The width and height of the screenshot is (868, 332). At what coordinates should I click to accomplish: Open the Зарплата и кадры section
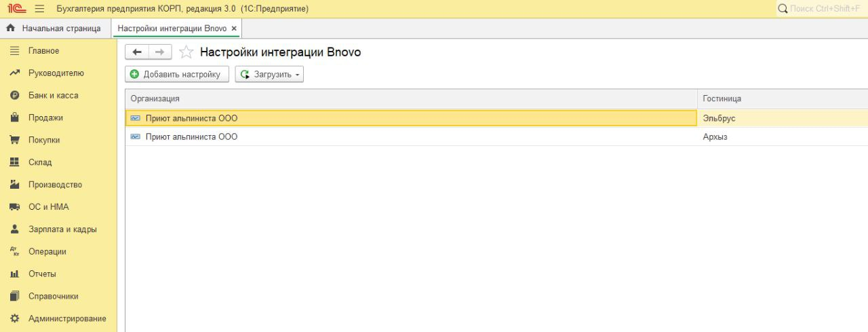coord(62,229)
